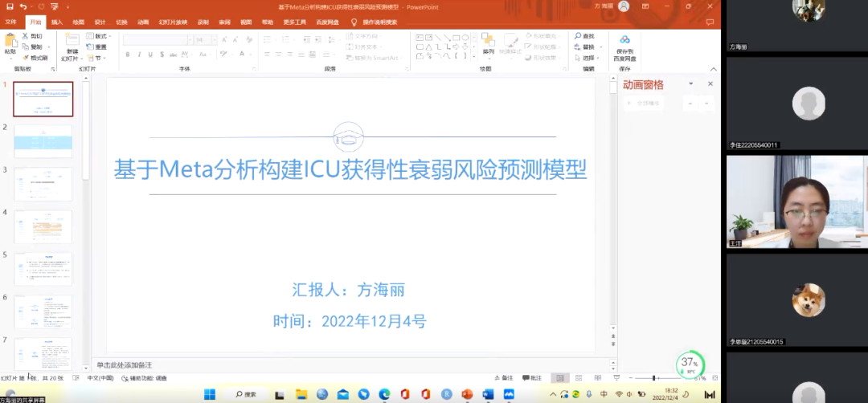
Task: Toggle italic formatting I button
Action: 139,55
